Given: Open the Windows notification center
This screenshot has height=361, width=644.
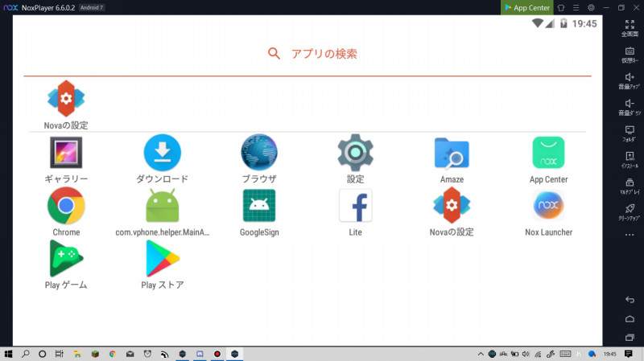Looking at the screenshot, I should point(629,354).
